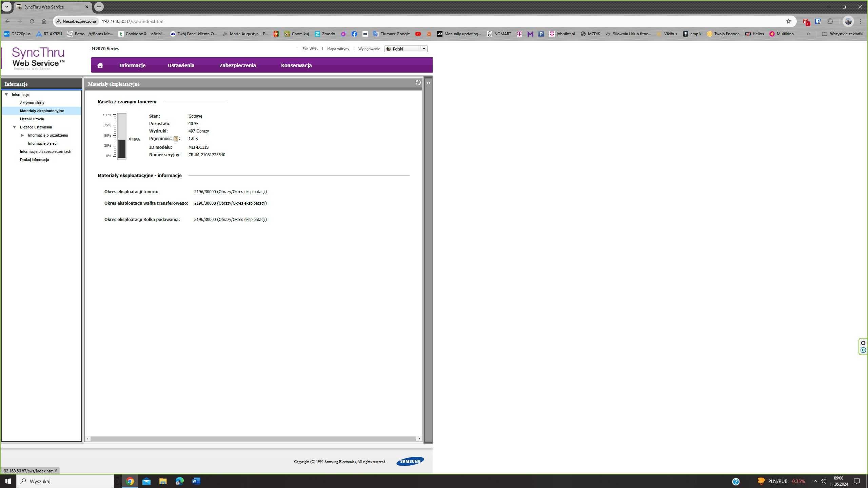This screenshot has width=868, height=488.
Task: Open the RT-AX92U bookmark
Action: pos(49,34)
